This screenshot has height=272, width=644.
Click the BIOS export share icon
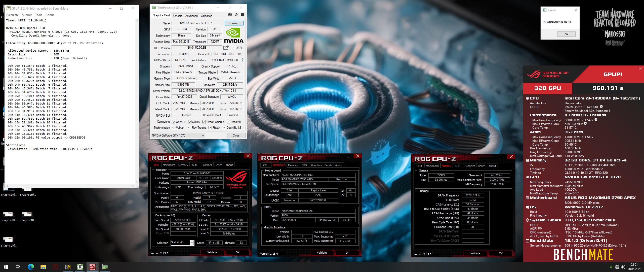click(x=226, y=48)
